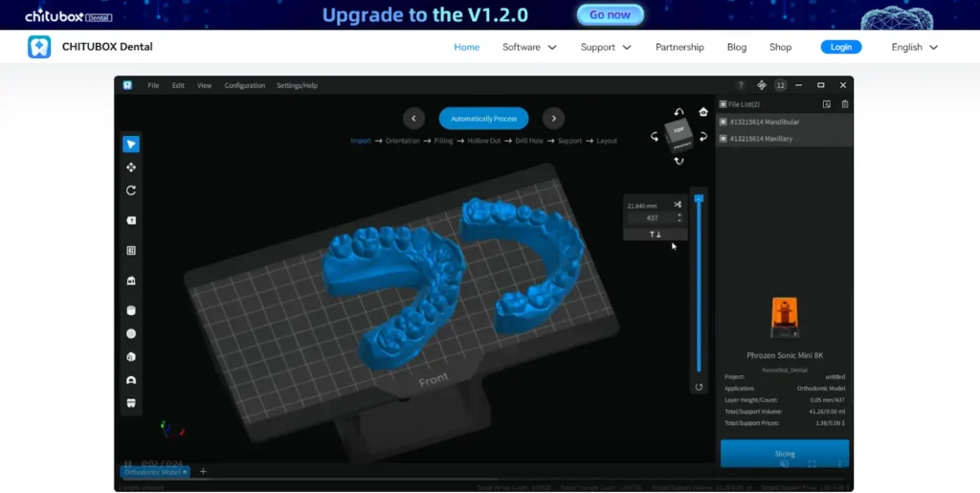Click the plus icon beside Orthodontic Model tab
The image size is (980, 493).
[x=203, y=472]
